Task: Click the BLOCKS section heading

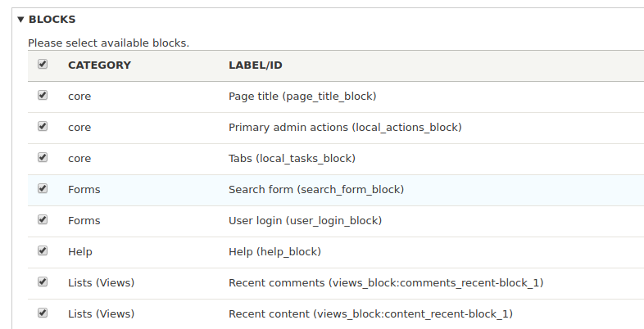Action: click(52, 20)
